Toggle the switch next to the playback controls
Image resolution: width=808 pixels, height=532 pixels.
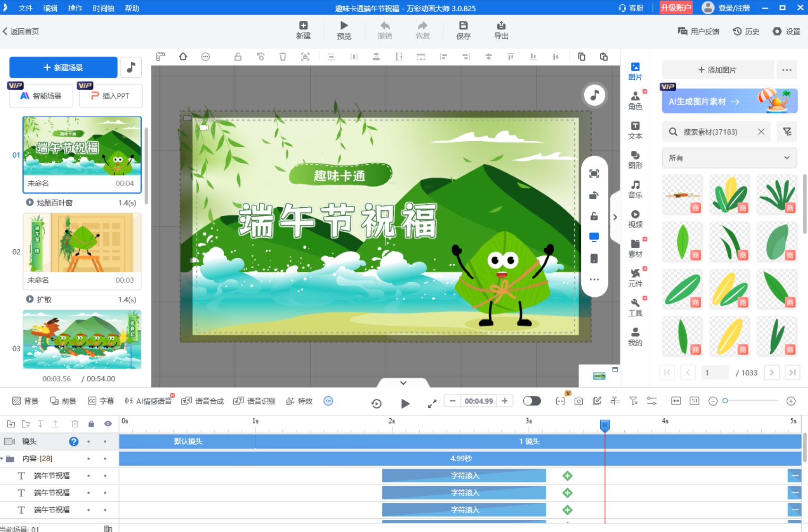532,400
